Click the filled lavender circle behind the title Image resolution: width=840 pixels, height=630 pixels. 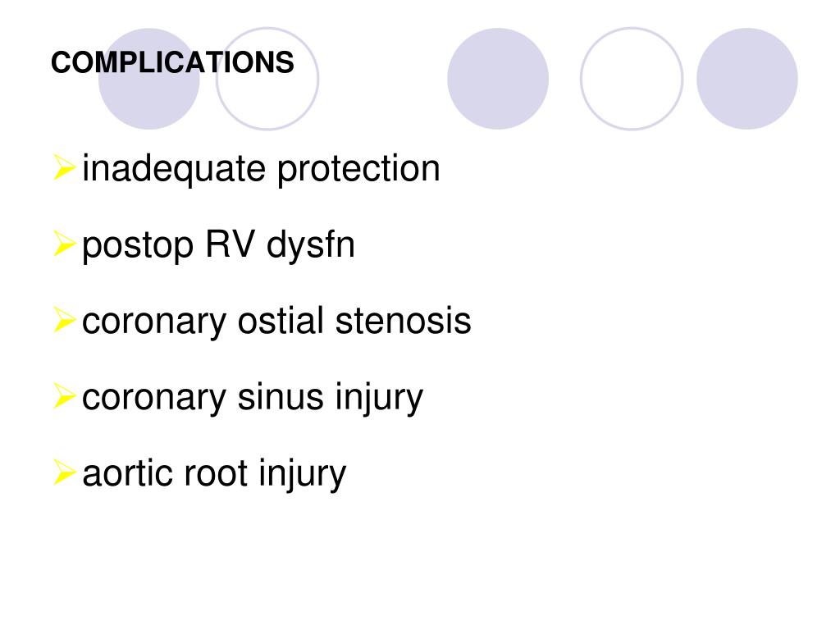click(x=149, y=79)
